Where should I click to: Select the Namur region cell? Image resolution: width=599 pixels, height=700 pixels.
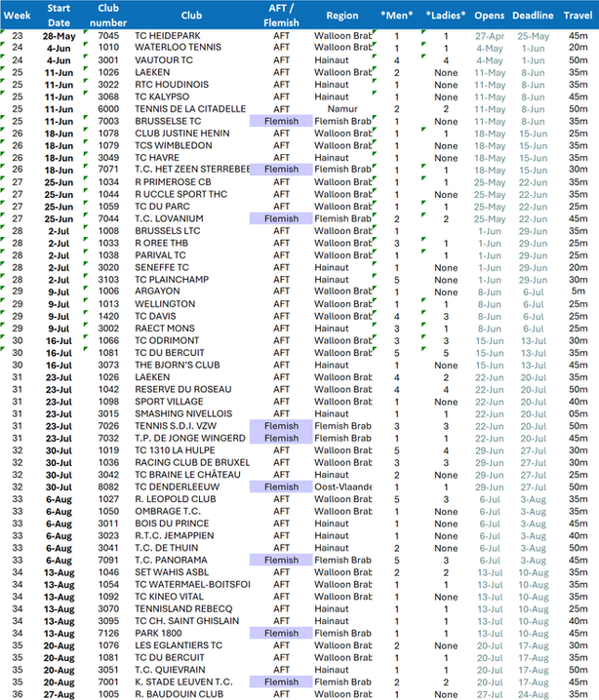[x=342, y=109]
